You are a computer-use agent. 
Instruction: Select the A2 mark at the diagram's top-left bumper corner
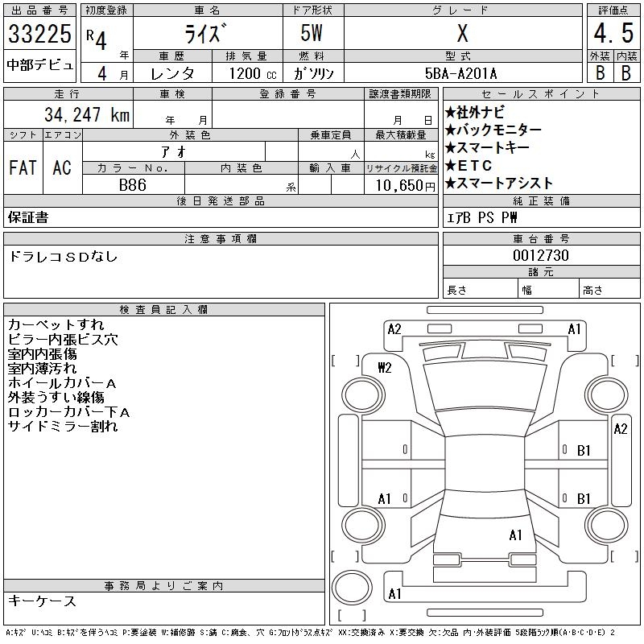point(394,329)
